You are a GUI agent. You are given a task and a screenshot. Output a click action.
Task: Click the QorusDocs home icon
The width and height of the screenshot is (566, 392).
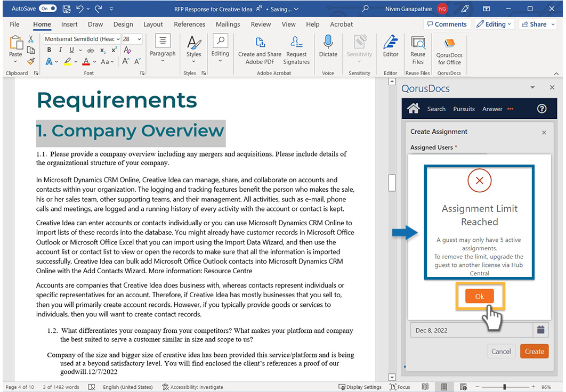(414, 109)
